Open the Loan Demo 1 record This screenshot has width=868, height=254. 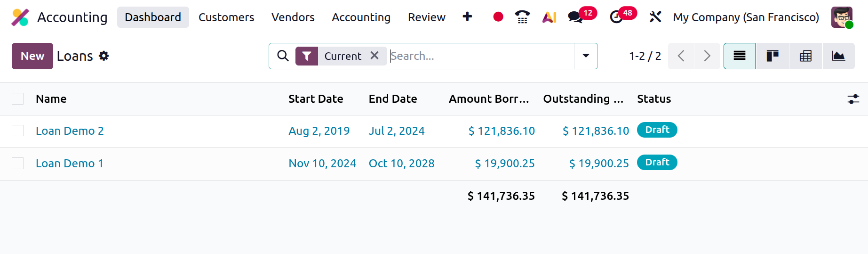coord(70,164)
